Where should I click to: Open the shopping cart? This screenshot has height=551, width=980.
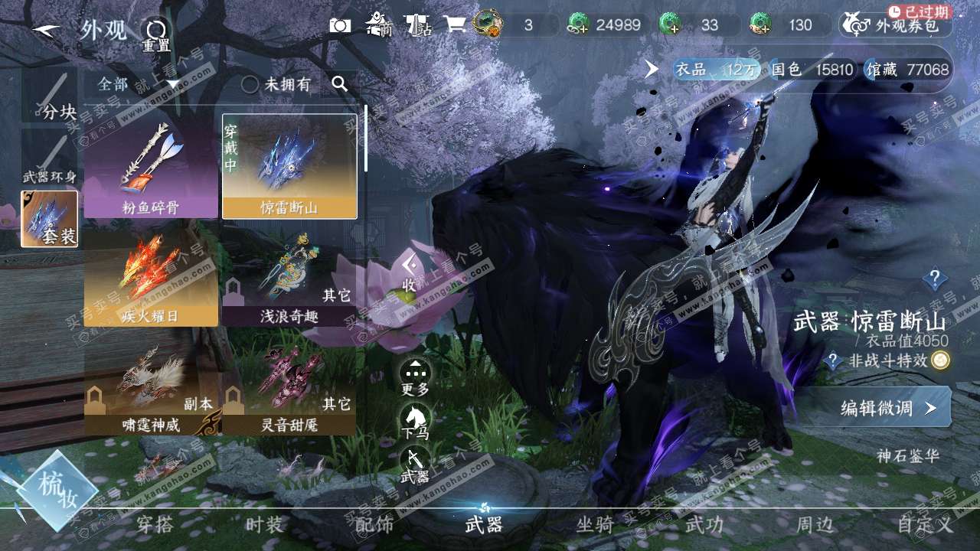pyautogui.click(x=455, y=24)
